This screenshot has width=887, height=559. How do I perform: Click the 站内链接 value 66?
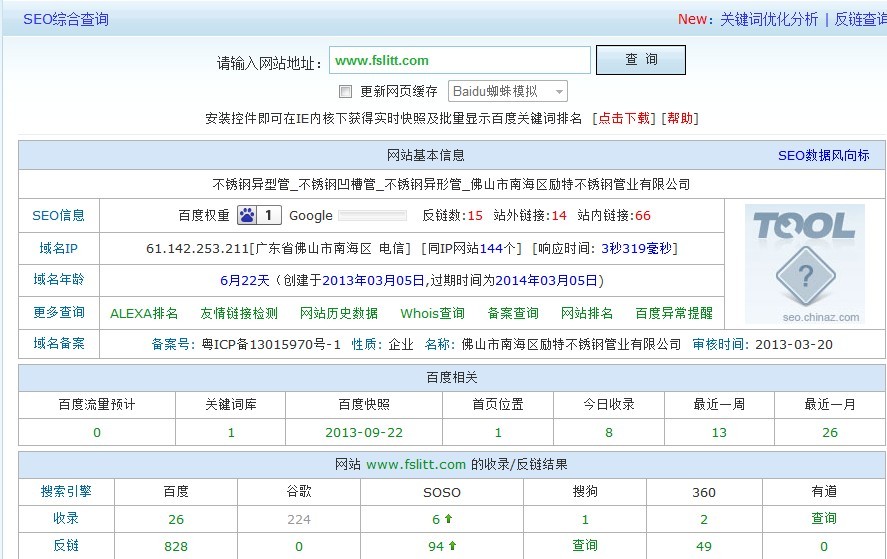coord(643,216)
